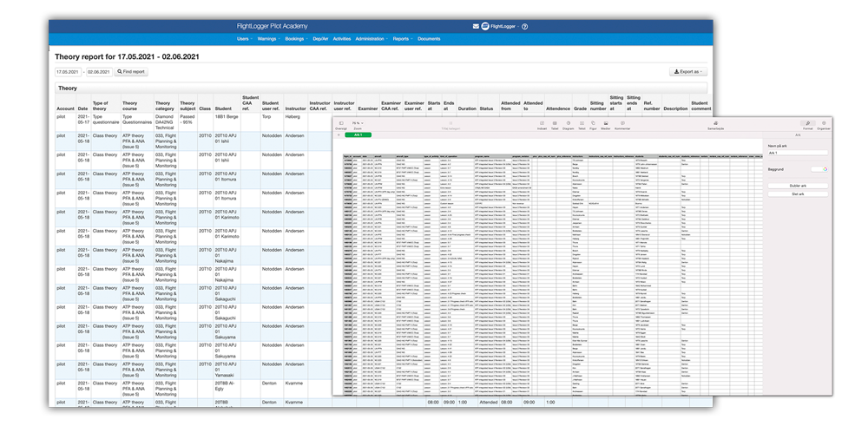The image size is (868, 426).
Task: Click the Samarbejde collaborate icon
Action: [716, 125]
